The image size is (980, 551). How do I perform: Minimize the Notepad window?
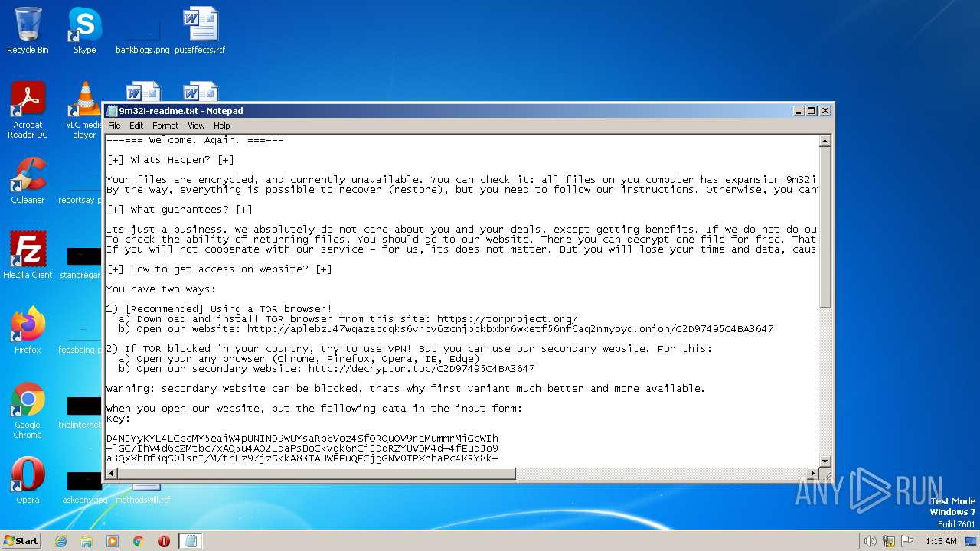pos(799,111)
